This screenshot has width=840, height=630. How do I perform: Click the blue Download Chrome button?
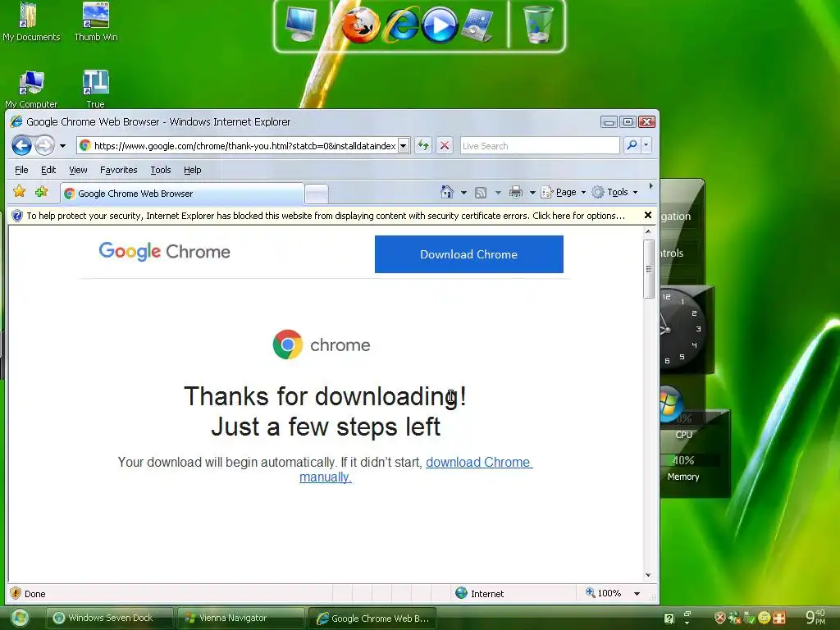click(x=468, y=254)
